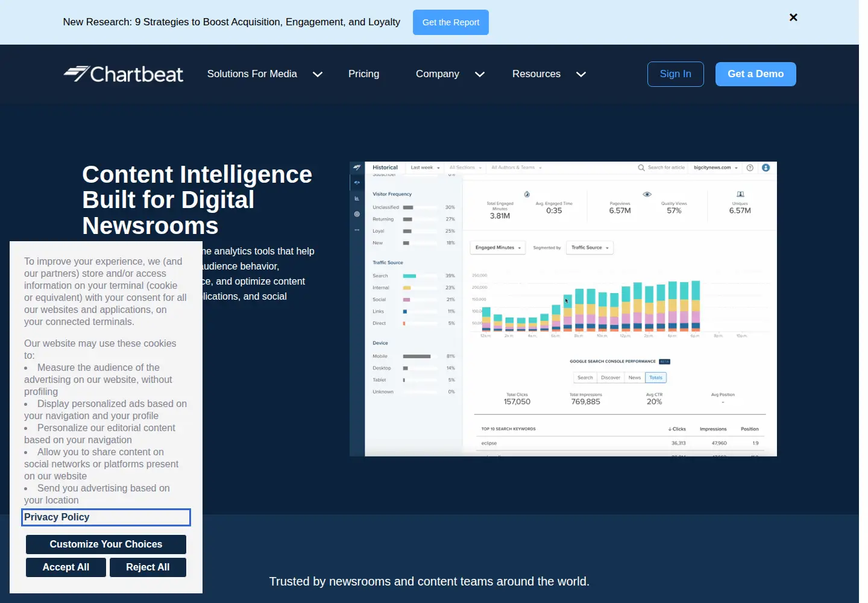Go to the Pricing page

[x=364, y=74]
